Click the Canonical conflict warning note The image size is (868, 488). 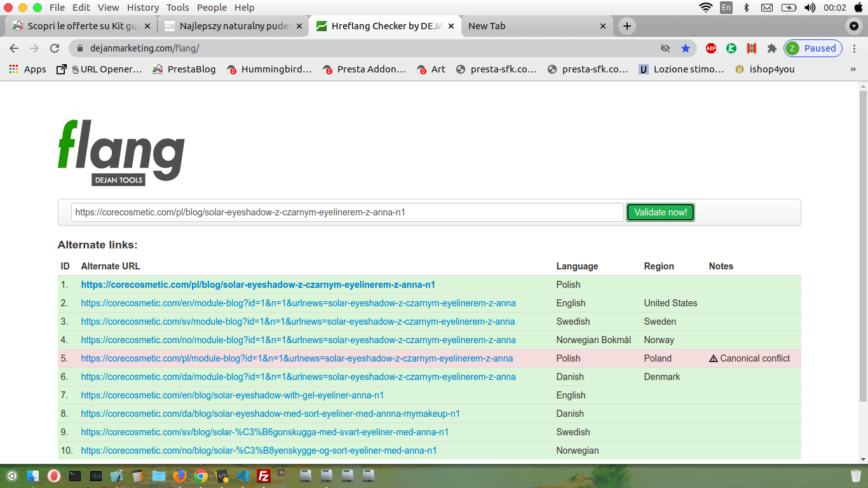pyautogui.click(x=750, y=358)
